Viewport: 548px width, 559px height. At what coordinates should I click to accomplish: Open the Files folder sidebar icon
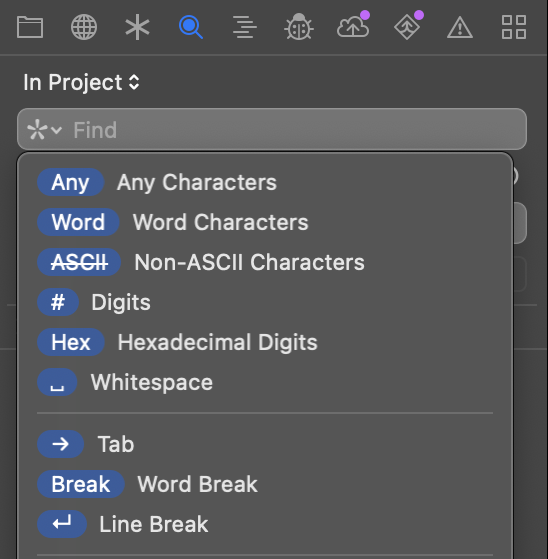[x=30, y=27]
